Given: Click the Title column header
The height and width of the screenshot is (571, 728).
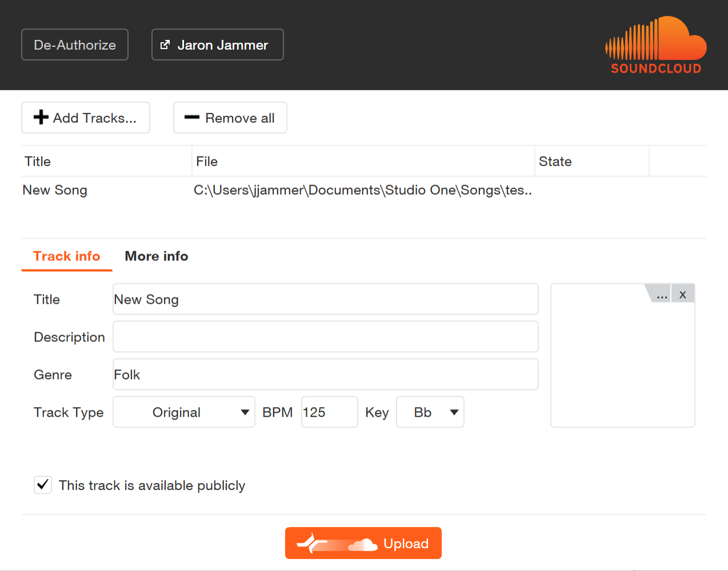Looking at the screenshot, I should [x=106, y=161].
